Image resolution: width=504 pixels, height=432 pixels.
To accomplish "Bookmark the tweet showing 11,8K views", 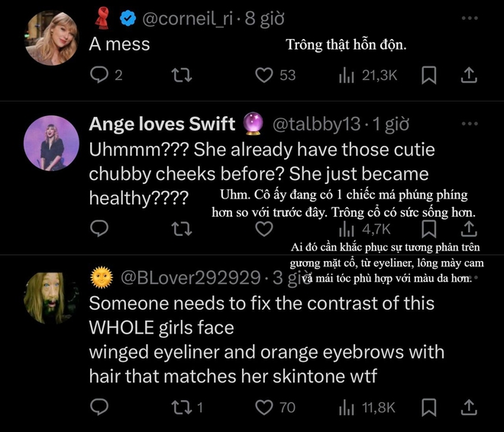I will pyautogui.click(x=429, y=408).
